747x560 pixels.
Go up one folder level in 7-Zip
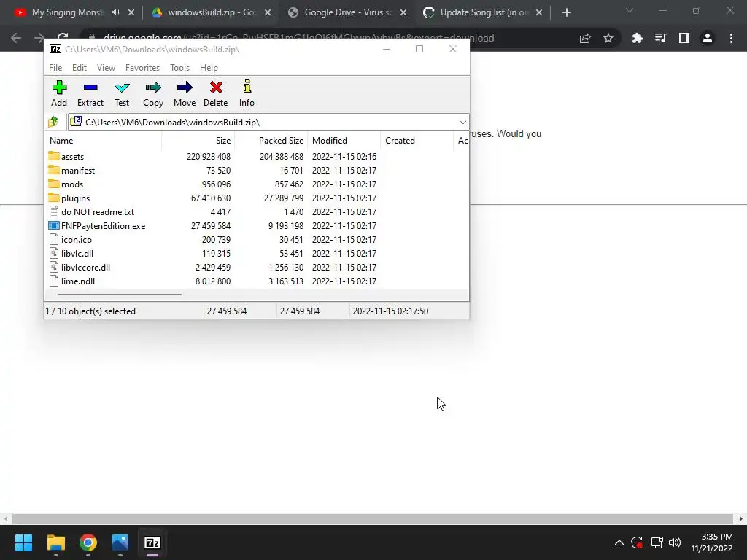53,122
